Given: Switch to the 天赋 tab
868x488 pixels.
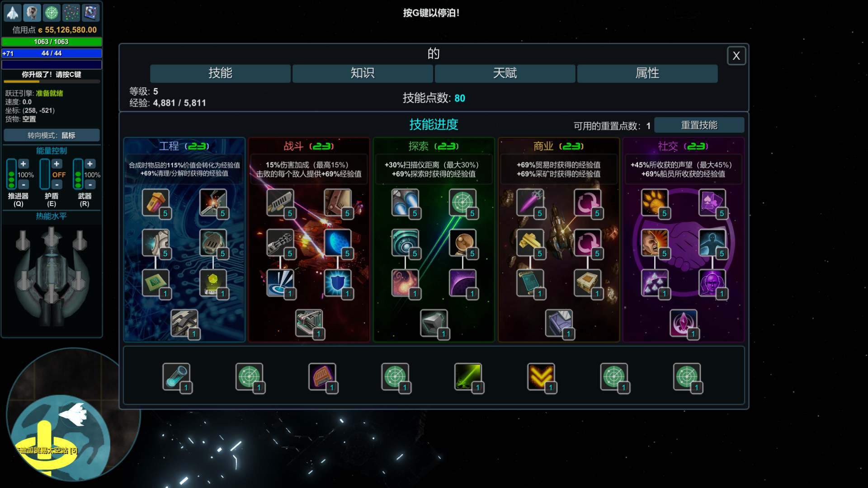Looking at the screenshot, I should [x=505, y=73].
